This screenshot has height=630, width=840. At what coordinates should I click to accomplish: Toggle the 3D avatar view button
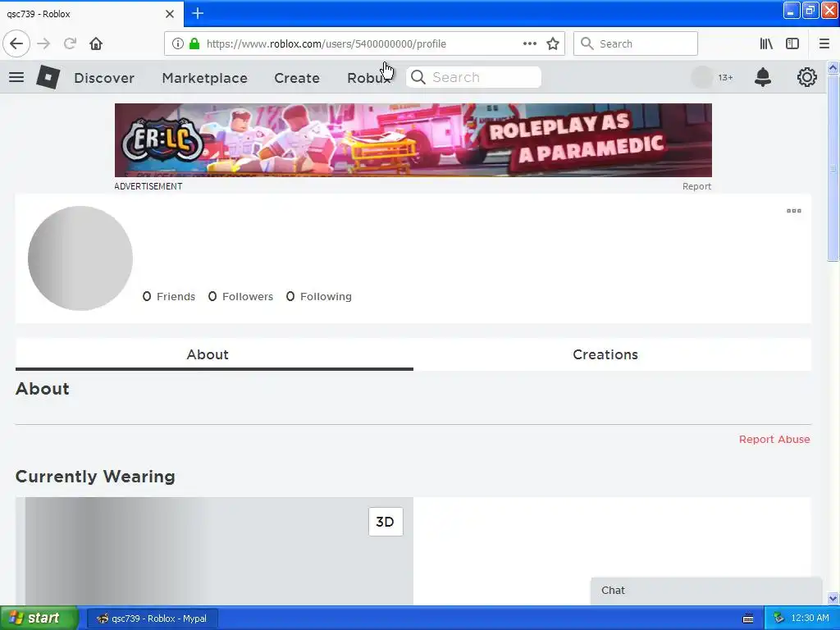tap(386, 522)
